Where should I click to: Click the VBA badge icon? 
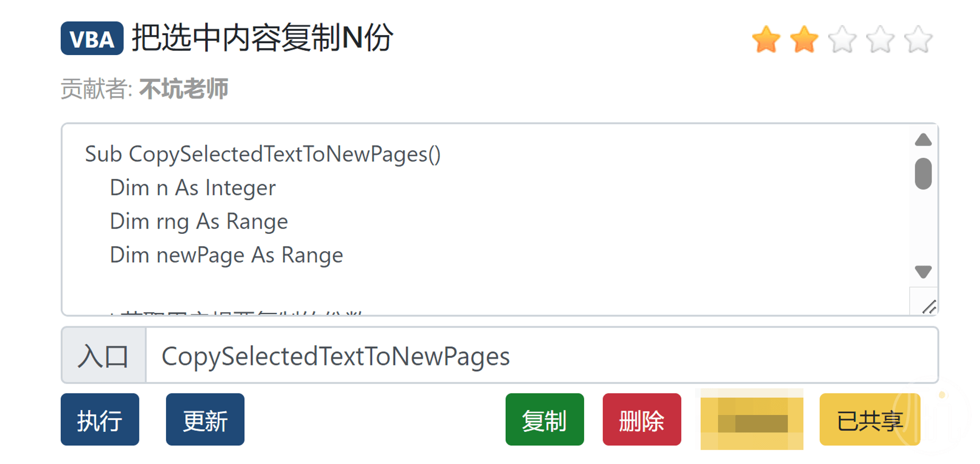pos(92,38)
